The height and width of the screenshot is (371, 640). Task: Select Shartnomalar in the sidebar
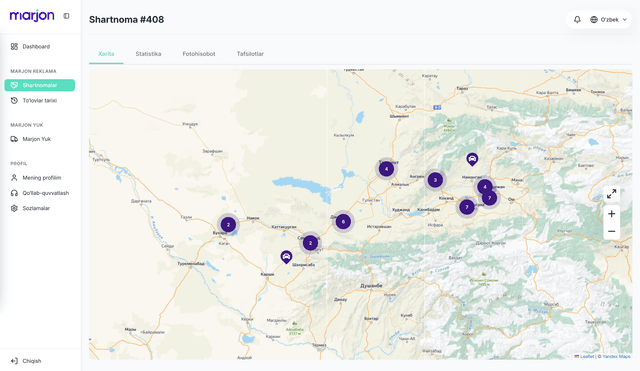[x=40, y=85]
